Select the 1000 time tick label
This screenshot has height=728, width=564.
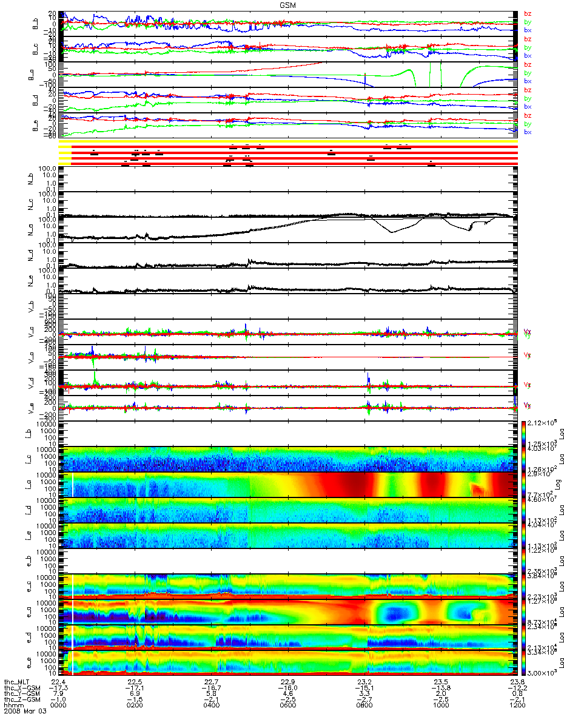(441, 706)
